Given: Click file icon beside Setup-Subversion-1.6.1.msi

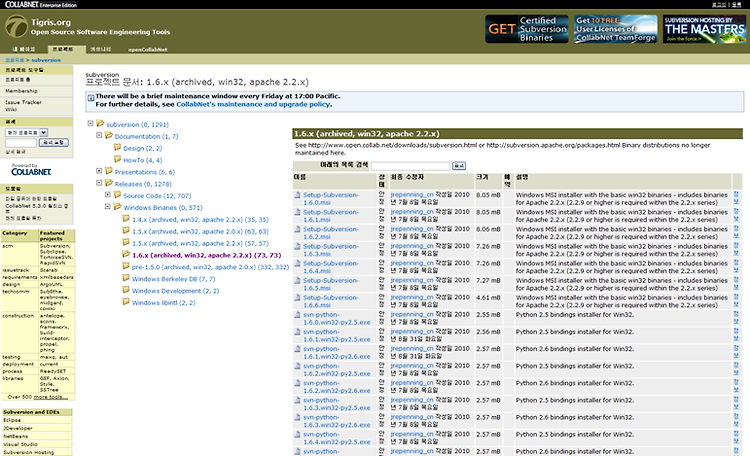Looking at the screenshot, I should point(298,212).
